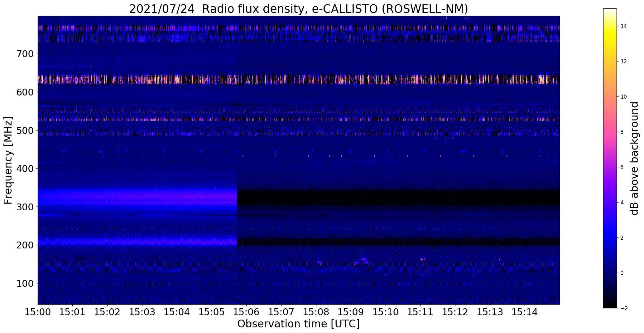Click the 15:02 time tick label
Viewport: 644px width, 333px height.
(x=107, y=312)
